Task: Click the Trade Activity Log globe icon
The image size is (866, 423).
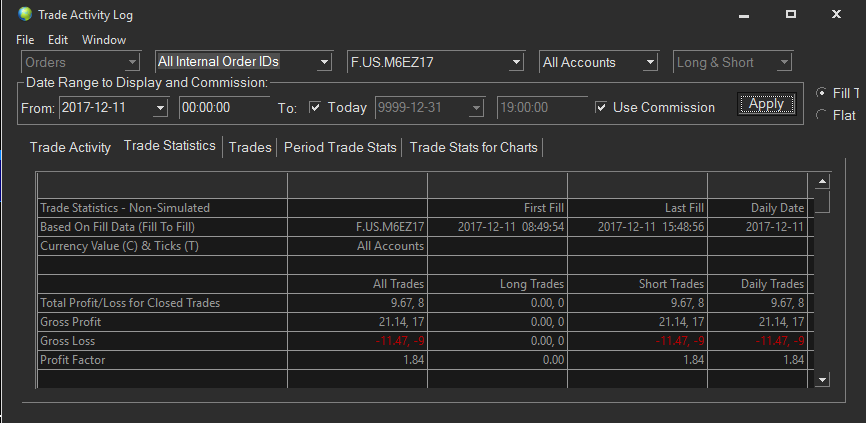Action: 25,14
